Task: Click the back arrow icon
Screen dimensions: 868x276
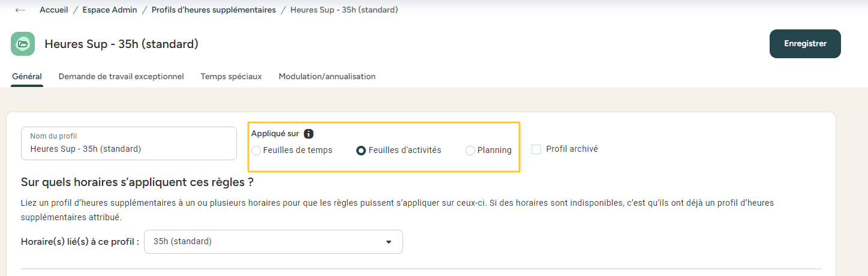Action: pyautogui.click(x=20, y=10)
